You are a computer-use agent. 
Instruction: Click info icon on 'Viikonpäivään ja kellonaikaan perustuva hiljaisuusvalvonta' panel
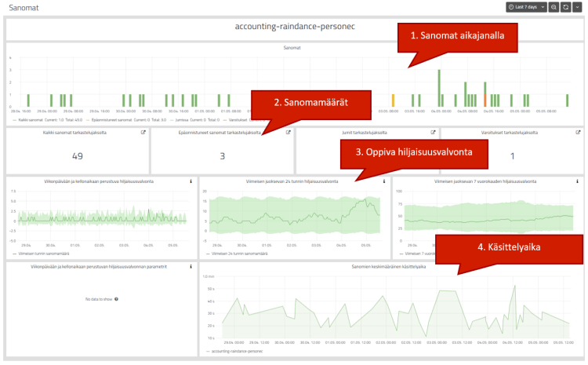pos(191,181)
